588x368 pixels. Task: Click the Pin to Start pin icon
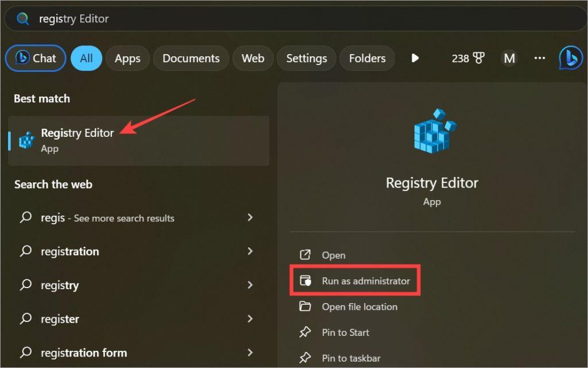(x=305, y=332)
